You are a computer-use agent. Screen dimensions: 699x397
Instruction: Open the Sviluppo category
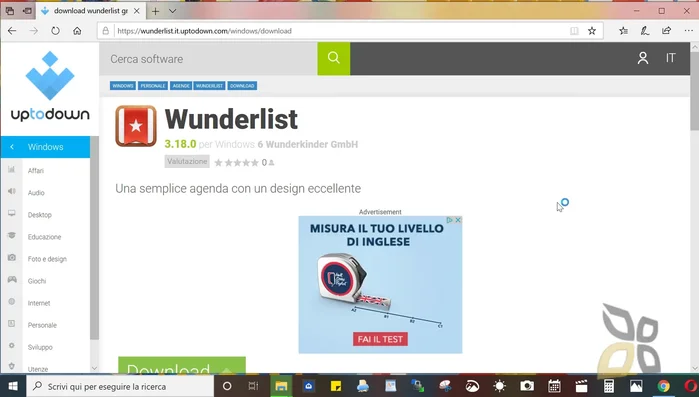40,347
